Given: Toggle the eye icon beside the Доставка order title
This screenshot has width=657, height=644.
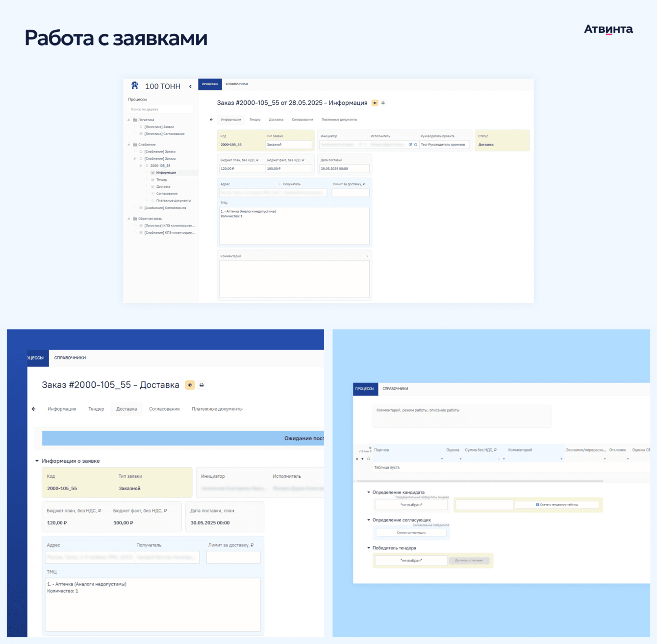Looking at the screenshot, I should click(190, 385).
